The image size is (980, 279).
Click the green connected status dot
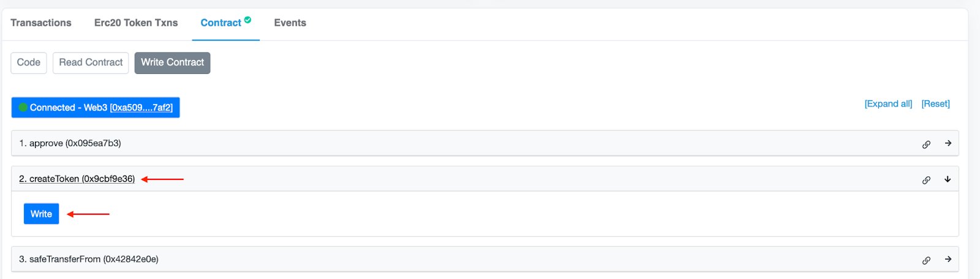point(23,108)
